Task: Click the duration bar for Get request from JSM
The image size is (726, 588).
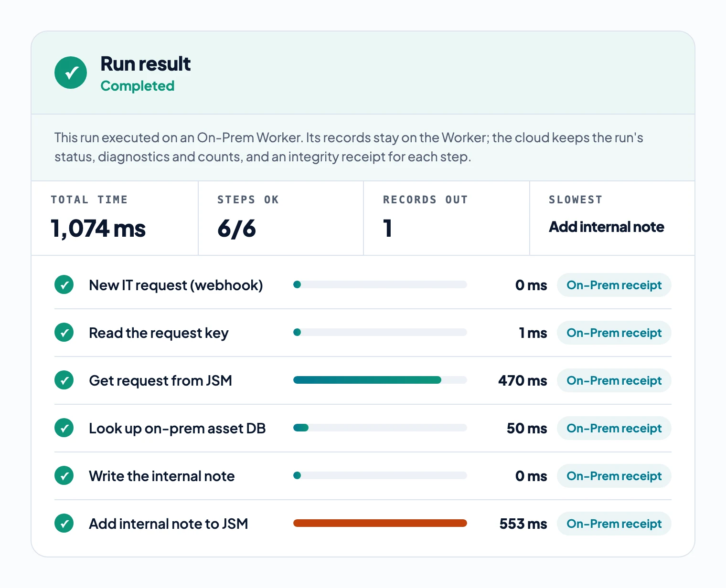Action: click(x=380, y=380)
